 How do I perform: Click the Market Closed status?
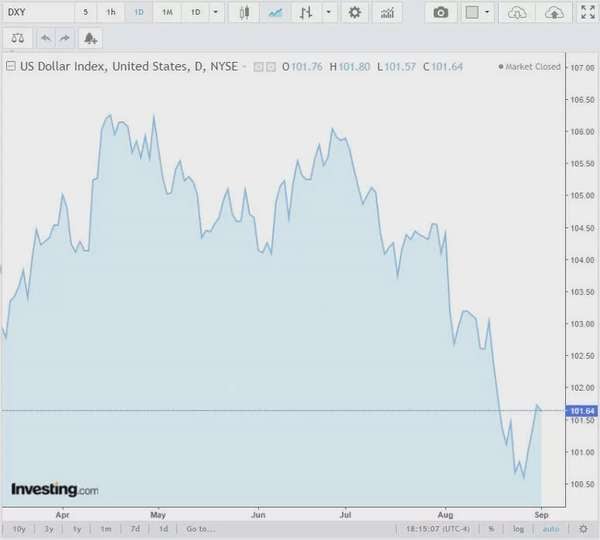click(x=530, y=67)
